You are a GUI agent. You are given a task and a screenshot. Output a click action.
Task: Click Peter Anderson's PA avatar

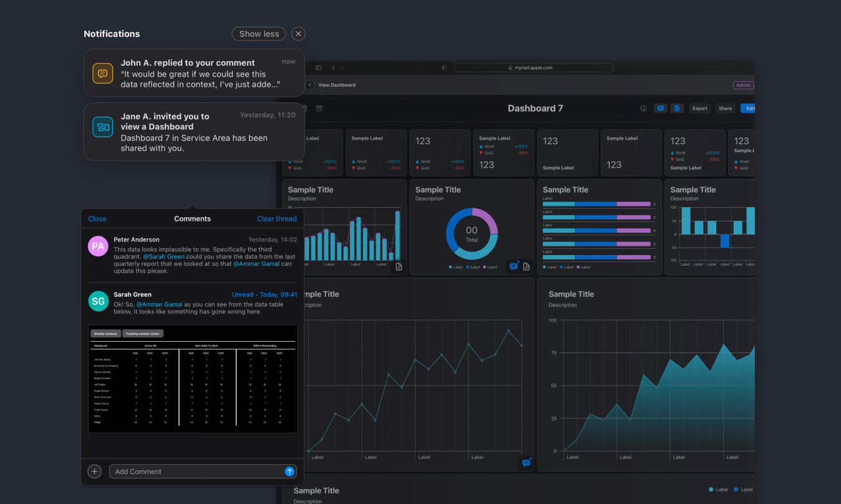coord(98,246)
